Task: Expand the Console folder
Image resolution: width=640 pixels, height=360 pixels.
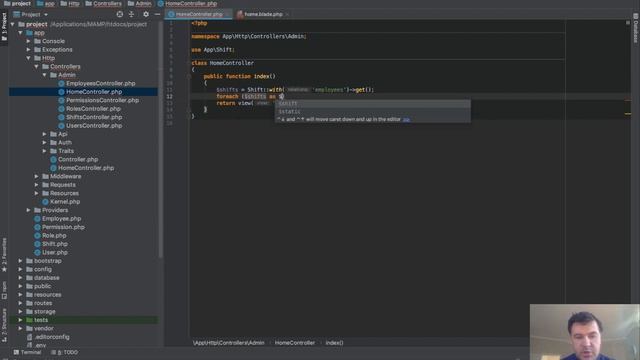Action: pos(29,41)
